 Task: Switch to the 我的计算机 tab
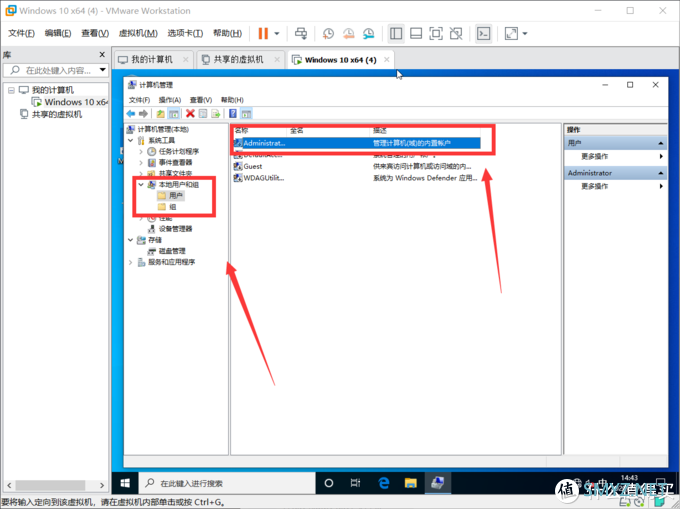click(x=152, y=59)
